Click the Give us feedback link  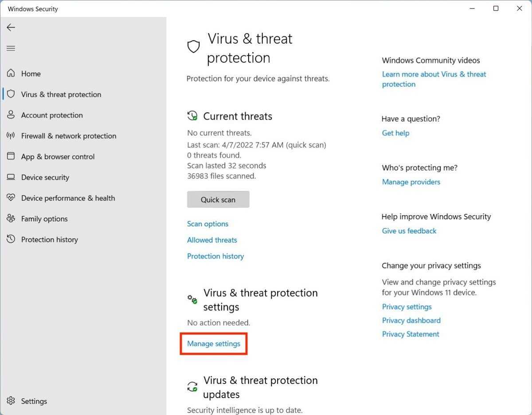click(x=409, y=231)
